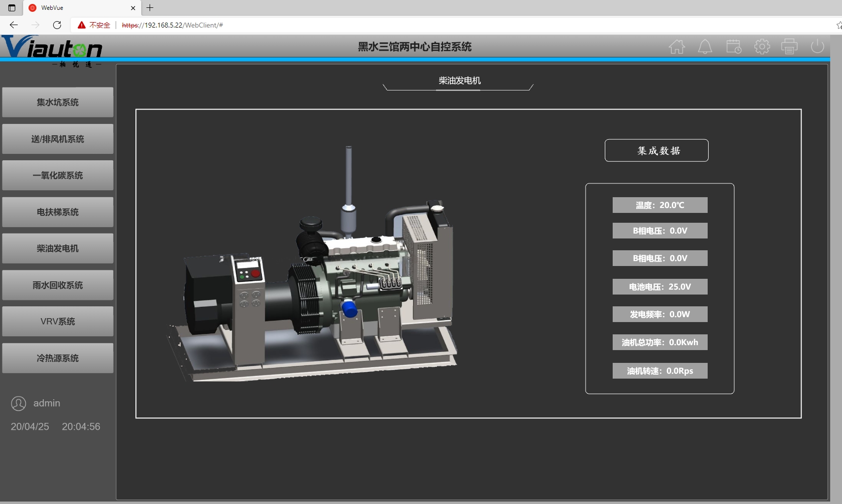Image resolution: width=842 pixels, height=504 pixels.
Task: Open the settings gear icon
Action: 762,47
